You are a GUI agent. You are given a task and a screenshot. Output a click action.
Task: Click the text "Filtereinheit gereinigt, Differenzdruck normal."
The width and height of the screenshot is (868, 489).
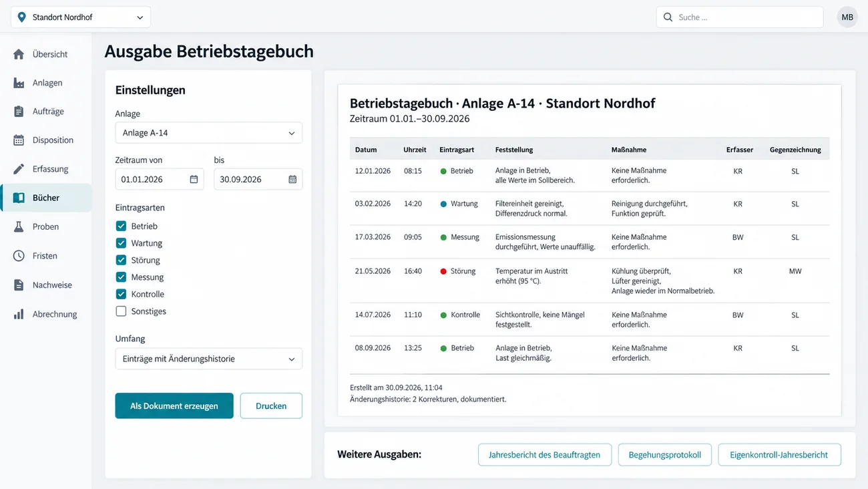click(531, 208)
